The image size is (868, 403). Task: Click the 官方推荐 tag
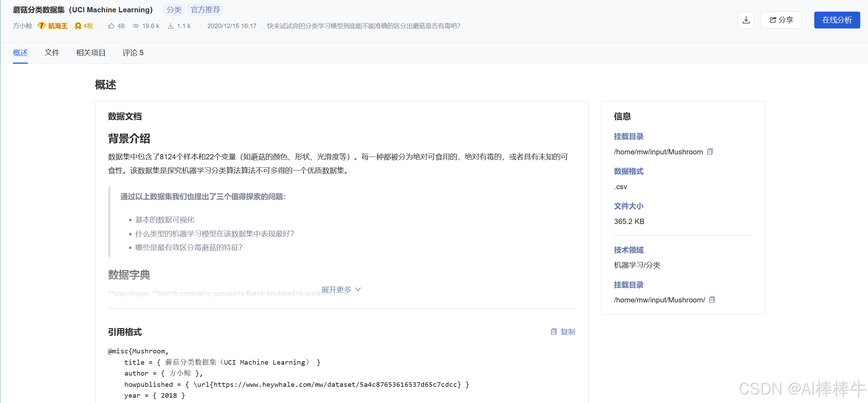point(205,9)
